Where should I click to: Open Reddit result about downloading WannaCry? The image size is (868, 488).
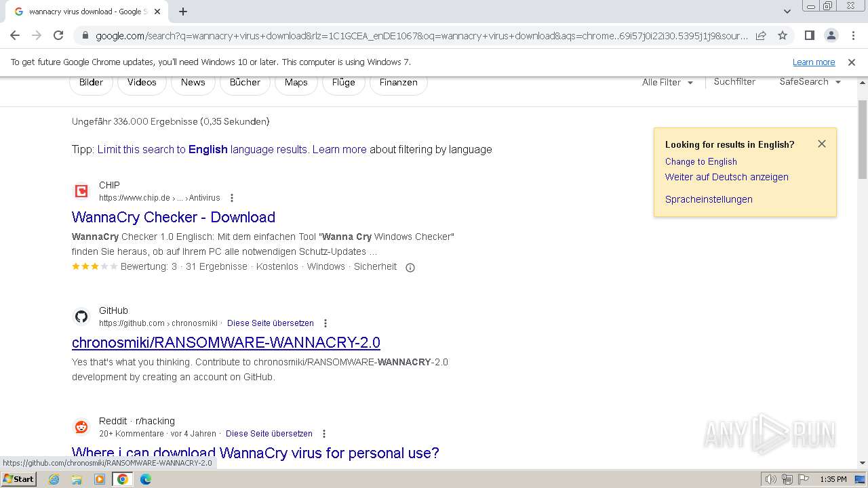(256, 453)
